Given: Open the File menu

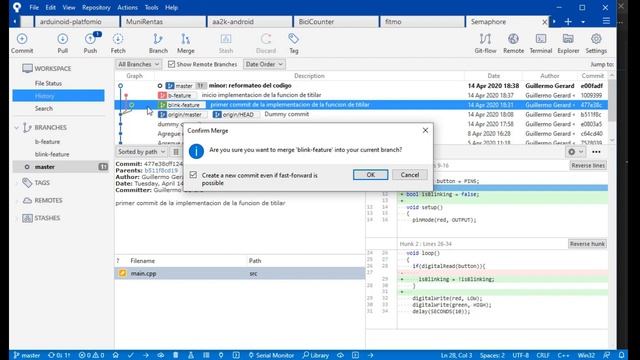Looking at the screenshot, I should point(34,7).
